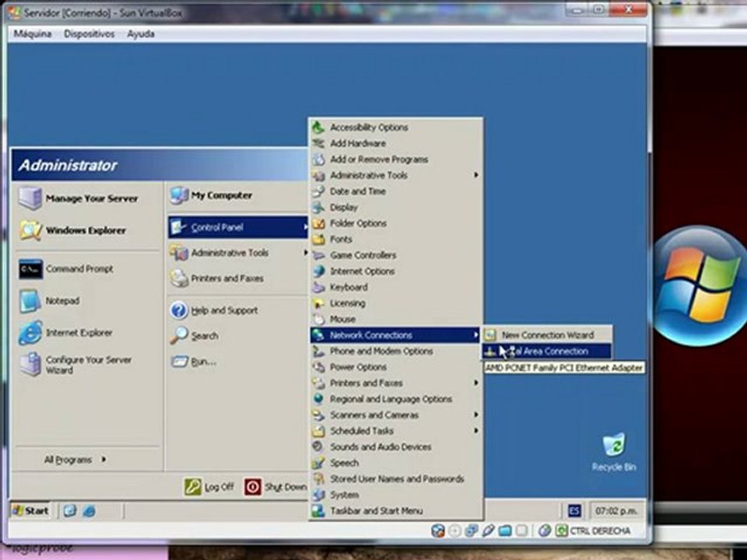This screenshot has width=747, height=560.
Task: Click the ES language indicator
Action: [574, 511]
